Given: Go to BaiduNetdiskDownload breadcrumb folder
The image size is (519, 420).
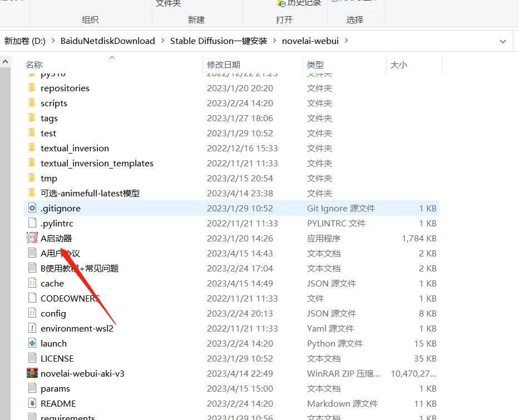Looking at the screenshot, I should pos(107,41).
